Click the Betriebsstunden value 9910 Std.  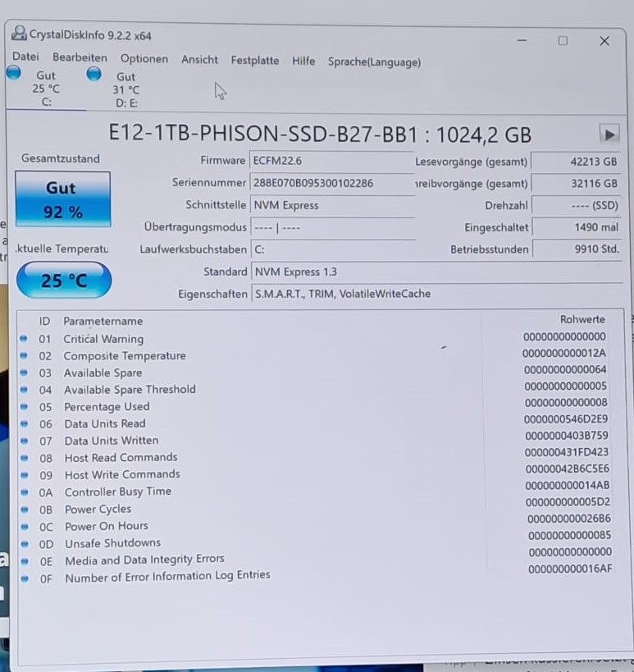[x=577, y=249]
